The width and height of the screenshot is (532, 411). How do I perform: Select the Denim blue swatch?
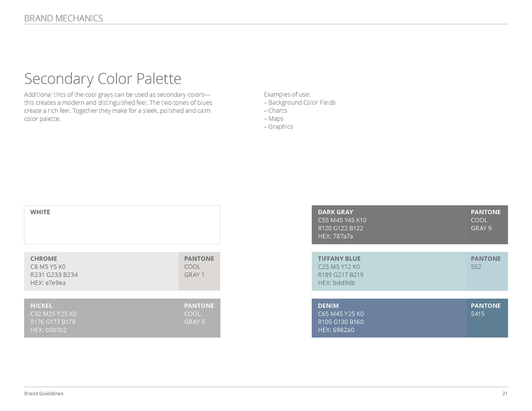[x=389, y=318]
